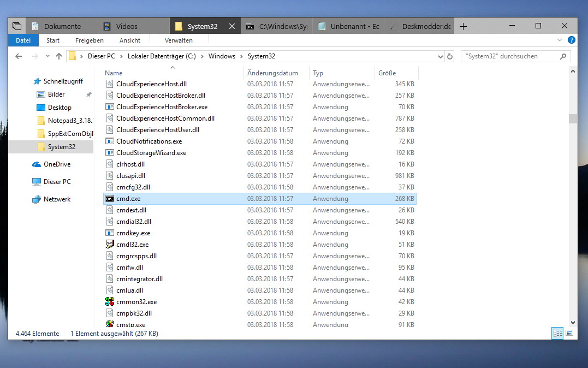Open recent locations dropdown arrow

(x=47, y=56)
